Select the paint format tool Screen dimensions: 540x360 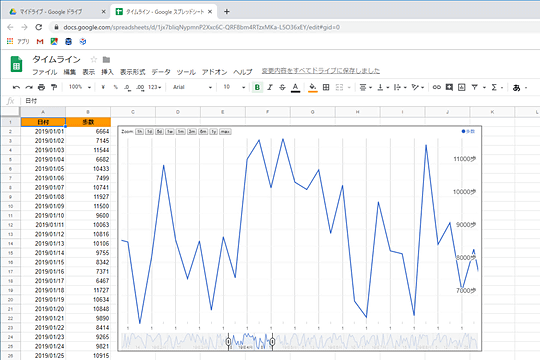tap(54, 88)
